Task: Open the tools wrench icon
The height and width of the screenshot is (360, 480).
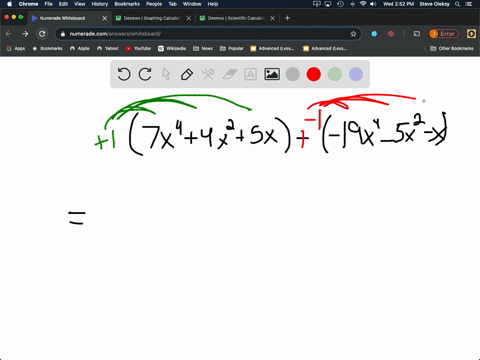Action: (208, 74)
